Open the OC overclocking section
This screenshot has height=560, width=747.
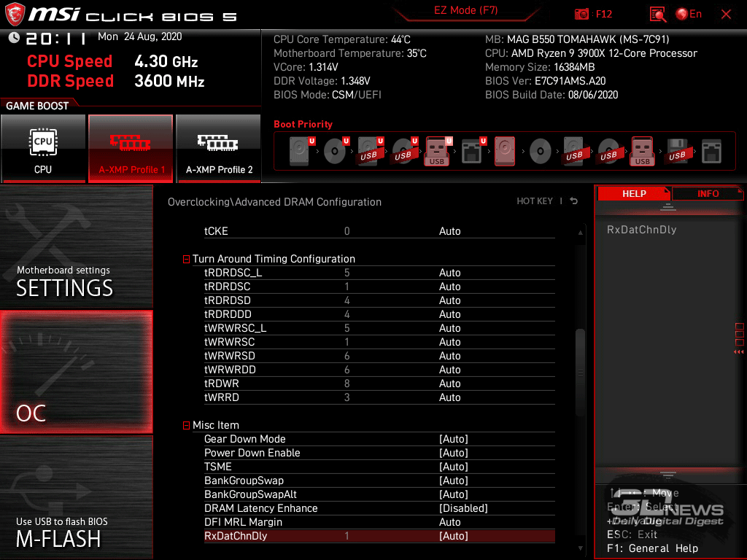[x=76, y=372]
